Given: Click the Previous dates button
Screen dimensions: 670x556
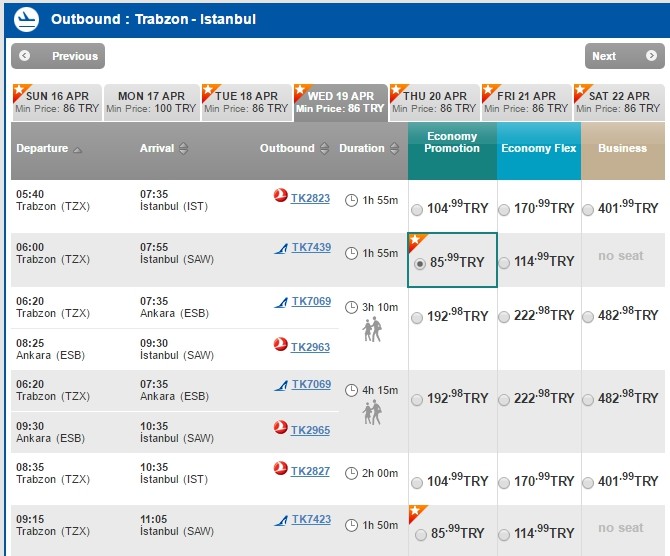Looking at the screenshot, I should (58, 56).
